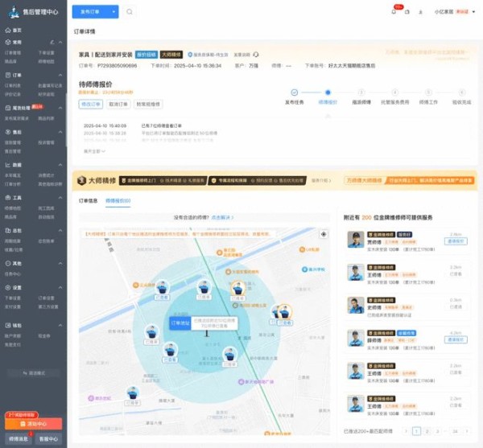Go to page 2 of technician list
The height and width of the screenshot is (448, 483).
(x=427, y=431)
